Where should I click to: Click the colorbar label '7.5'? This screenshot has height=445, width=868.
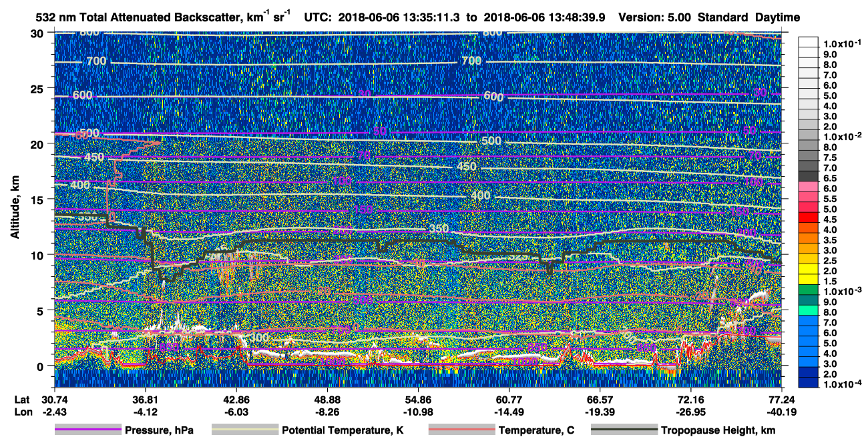(829, 157)
